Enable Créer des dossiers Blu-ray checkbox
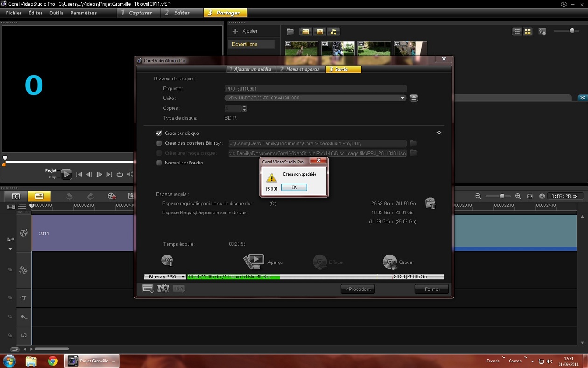Screen dimensions: 588x368 pyautogui.click(x=159, y=143)
